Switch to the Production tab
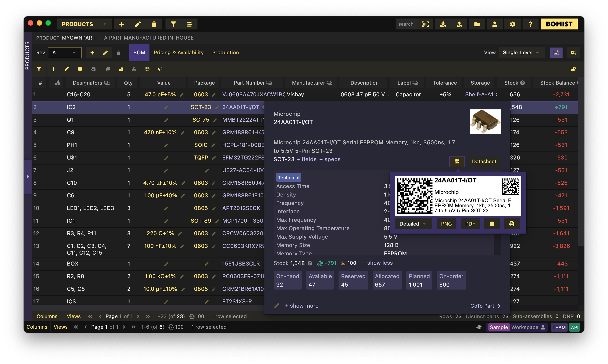The height and width of the screenshot is (364, 608). pos(225,52)
